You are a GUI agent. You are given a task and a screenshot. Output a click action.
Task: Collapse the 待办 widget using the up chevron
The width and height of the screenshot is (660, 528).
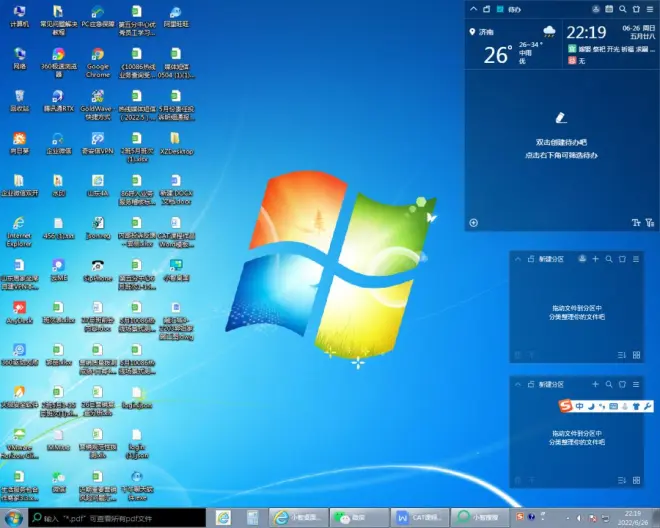click(472, 9)
